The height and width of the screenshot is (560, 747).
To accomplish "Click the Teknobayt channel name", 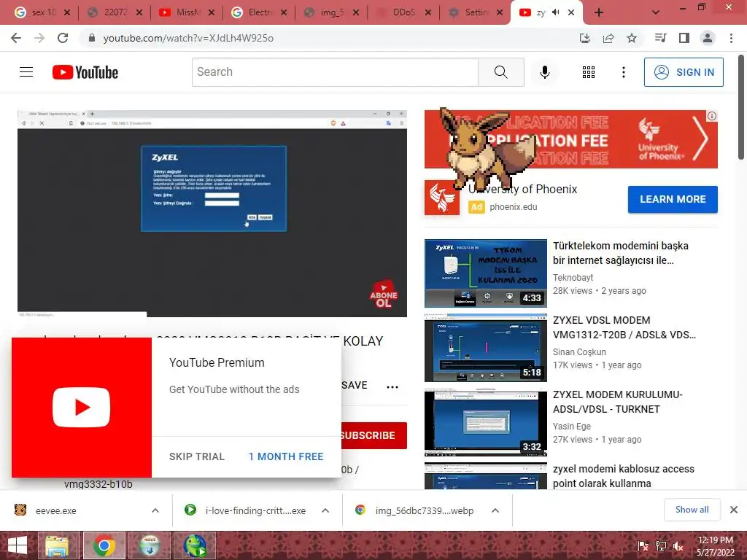I will tap(573, 277).
